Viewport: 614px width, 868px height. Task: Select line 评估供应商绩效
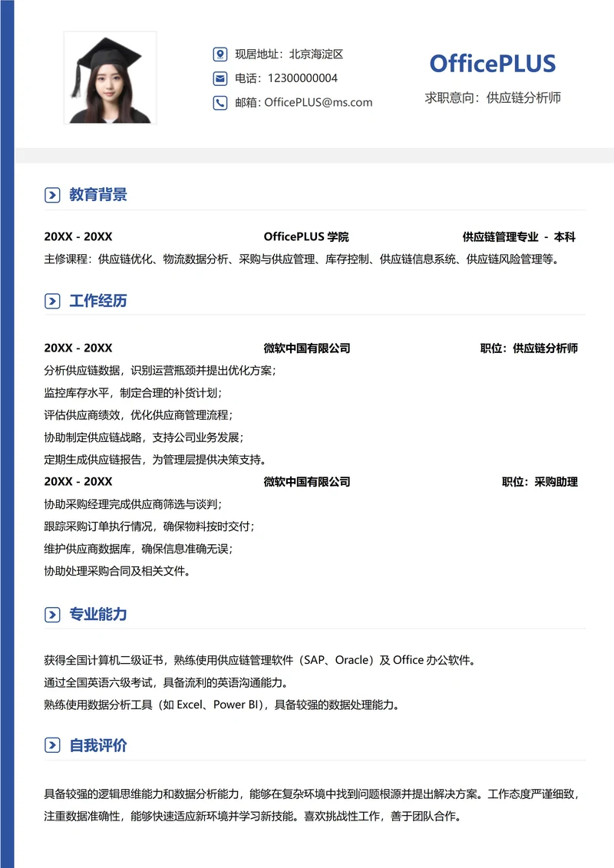pyautogui.click(x=138, y=415)
